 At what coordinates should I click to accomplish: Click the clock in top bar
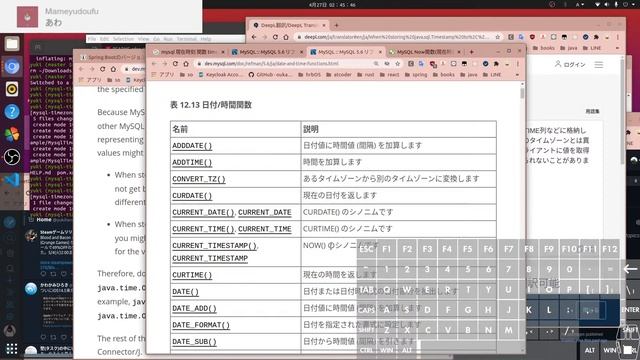point(333,4)
